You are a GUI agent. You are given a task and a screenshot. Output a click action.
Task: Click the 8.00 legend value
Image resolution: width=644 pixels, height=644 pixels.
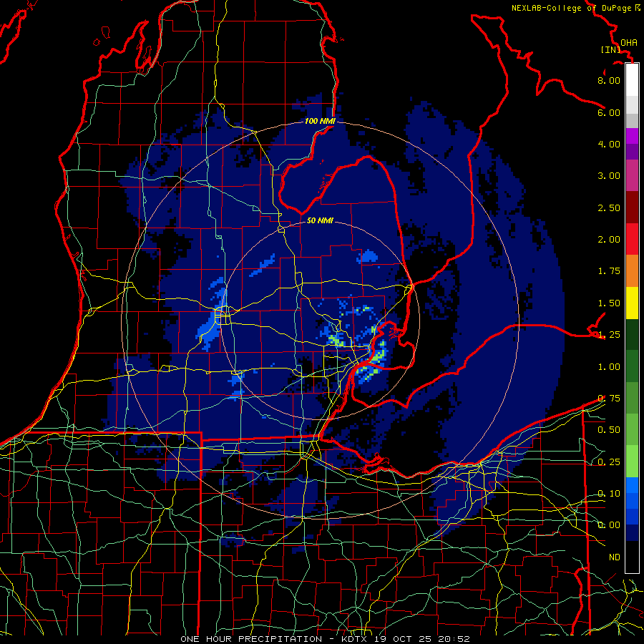click(x=609, y=80)
